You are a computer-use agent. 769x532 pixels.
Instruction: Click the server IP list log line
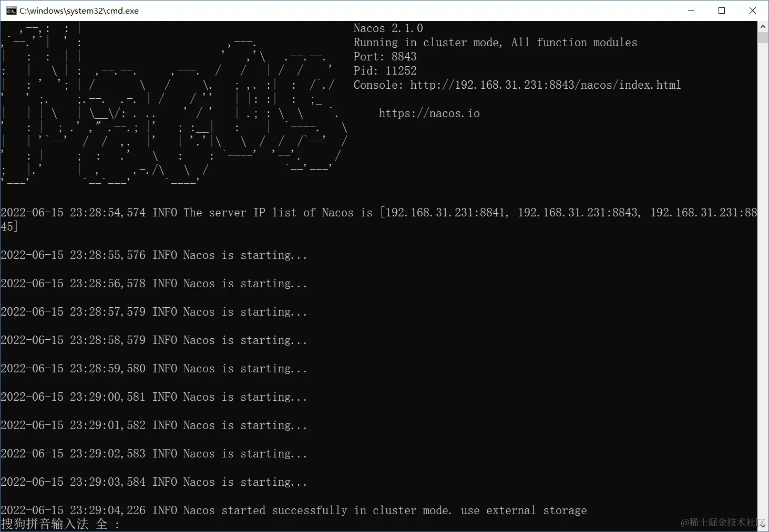click(x=379, y=220)
